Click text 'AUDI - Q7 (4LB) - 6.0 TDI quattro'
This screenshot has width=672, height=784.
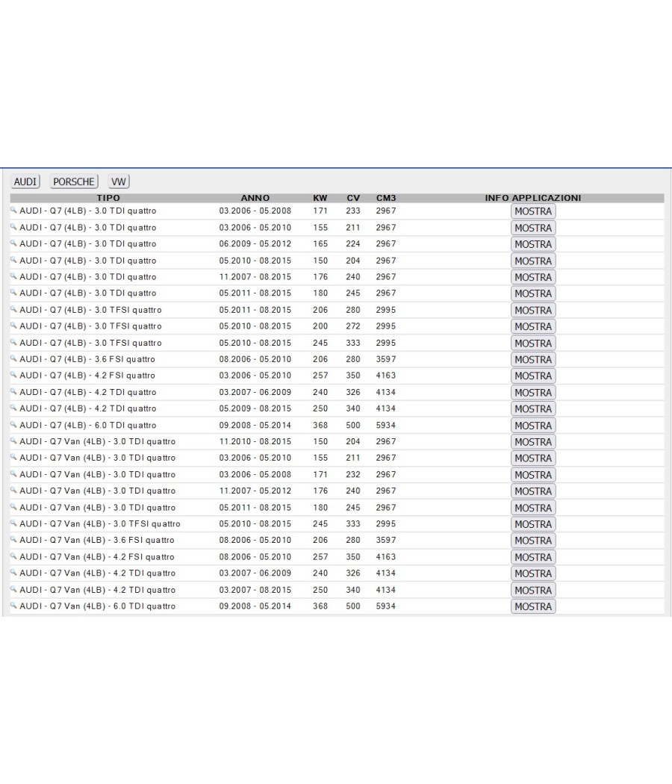tap(88, 425)
